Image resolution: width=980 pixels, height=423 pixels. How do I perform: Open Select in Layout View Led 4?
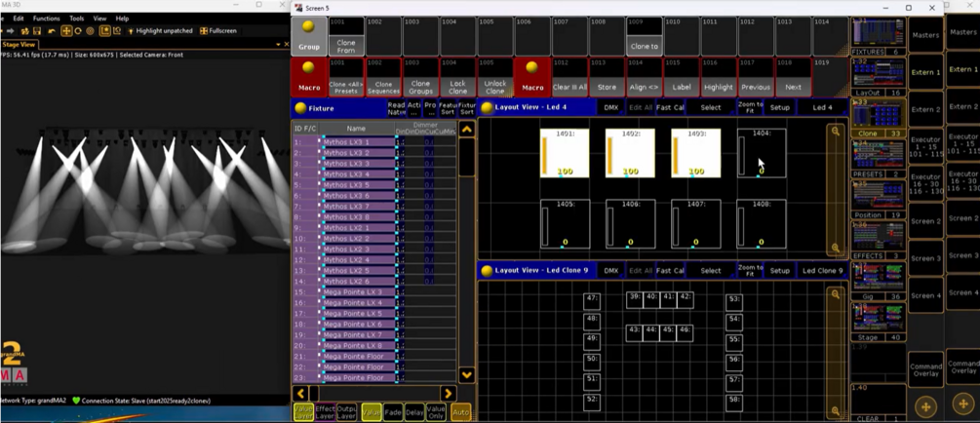tap(711, 107)
